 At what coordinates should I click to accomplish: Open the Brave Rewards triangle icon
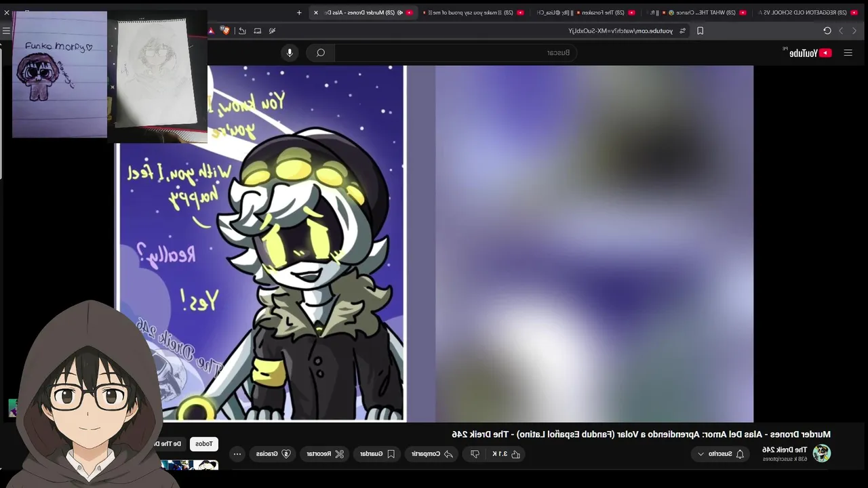pyautogui.click(x=212, y=30)
